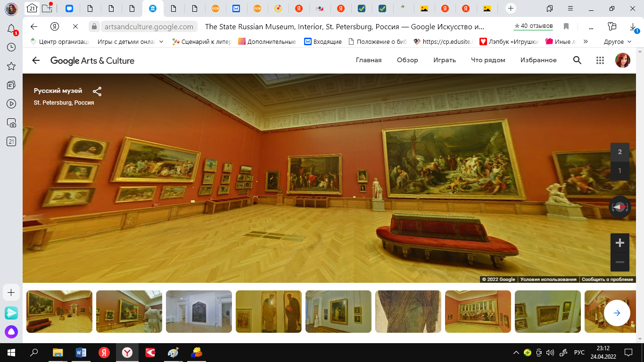Open Google Arts & Culture search magnifier
This screenshot has height=362, width=644.
pyautogui.click(x=577, y=60)
